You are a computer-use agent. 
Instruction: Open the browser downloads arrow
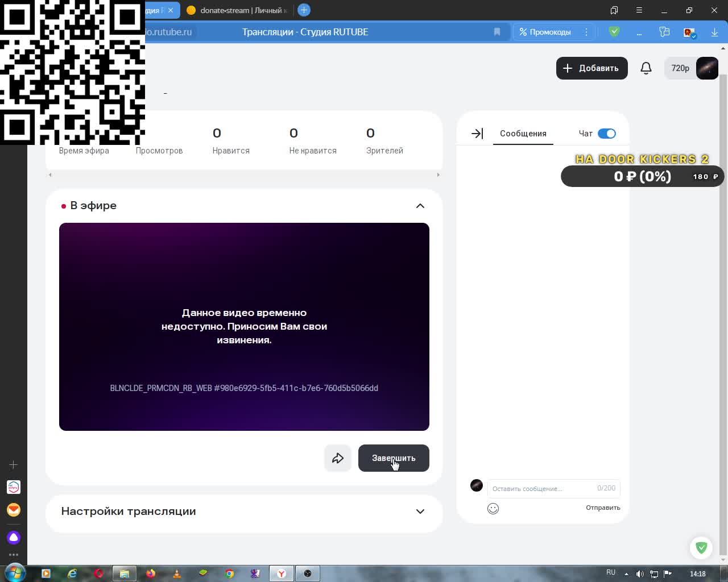coord(714,32)
